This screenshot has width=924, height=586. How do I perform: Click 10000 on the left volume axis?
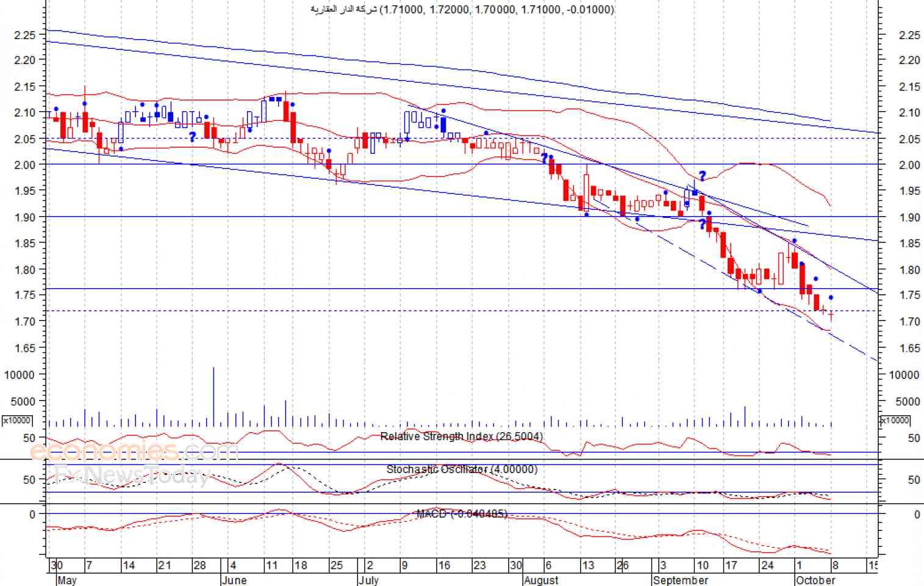19,375
